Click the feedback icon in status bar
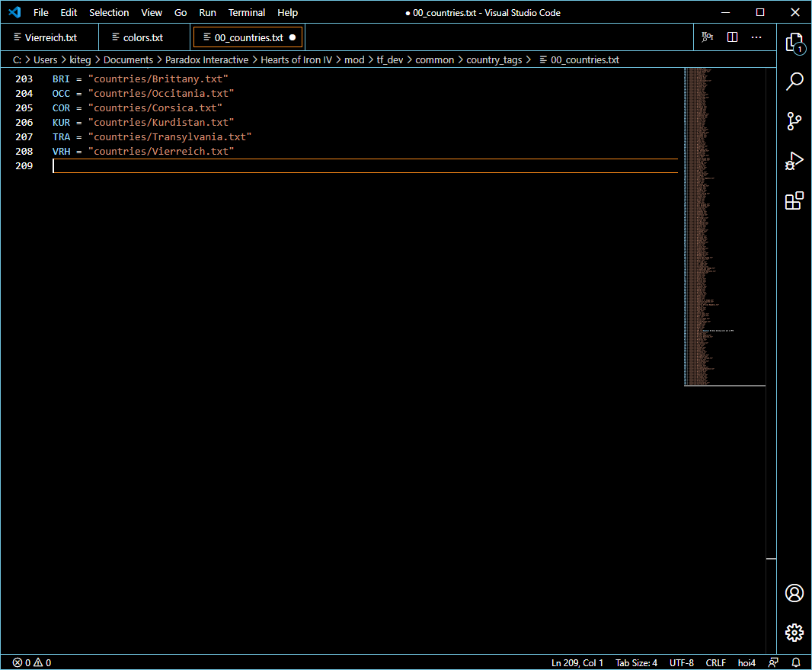 [x=773, y=662]
